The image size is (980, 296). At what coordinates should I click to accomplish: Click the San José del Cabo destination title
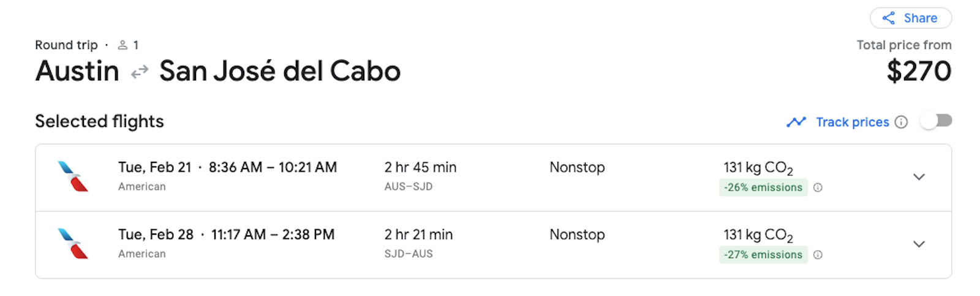click(280, 71)
